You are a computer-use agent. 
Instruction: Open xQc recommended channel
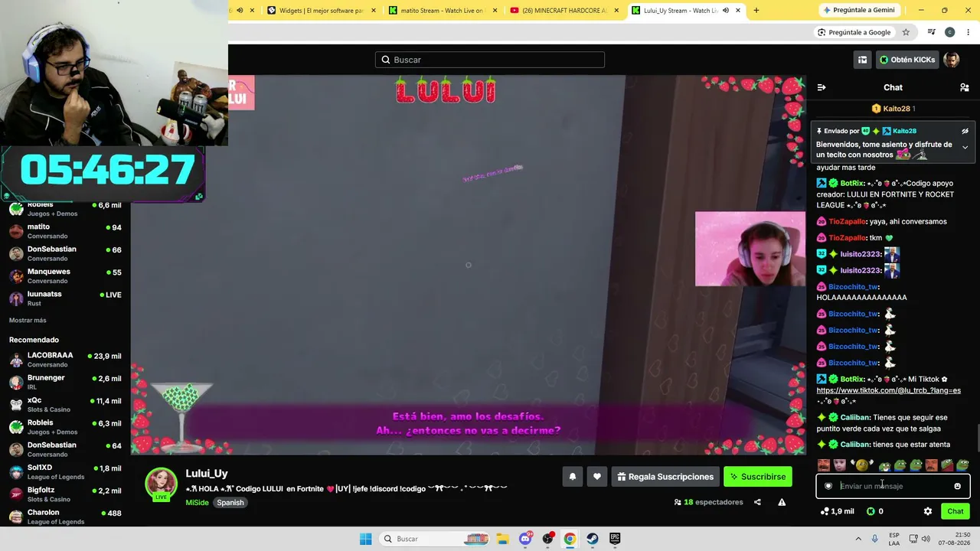click(65, 405)
